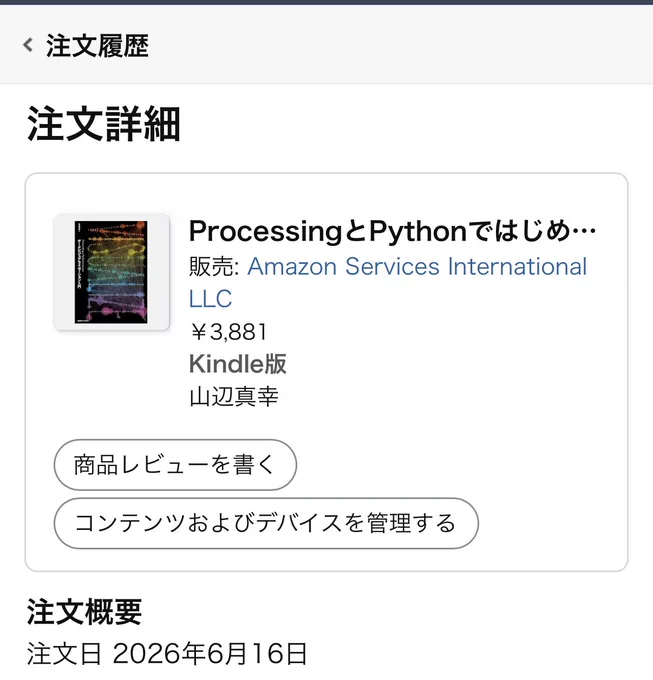Click the gray top navigation bar
This screenshot has width=653, height=680.
click(326, 45)
